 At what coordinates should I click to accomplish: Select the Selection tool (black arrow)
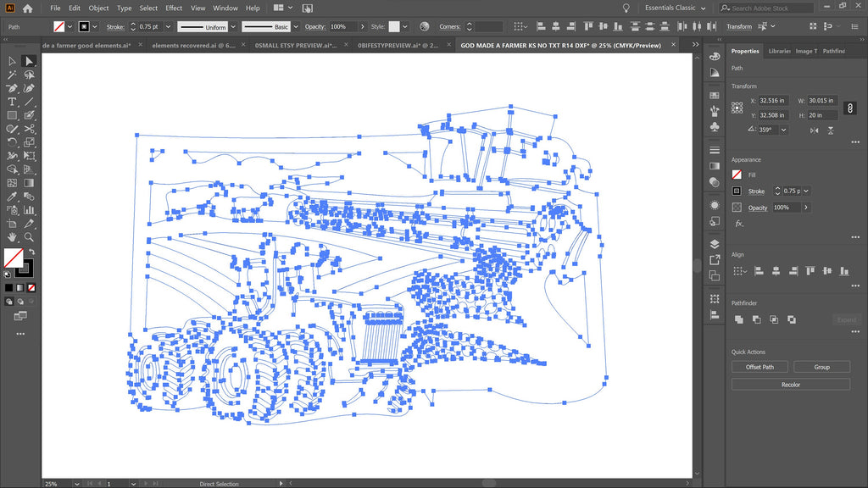point(12,61)
